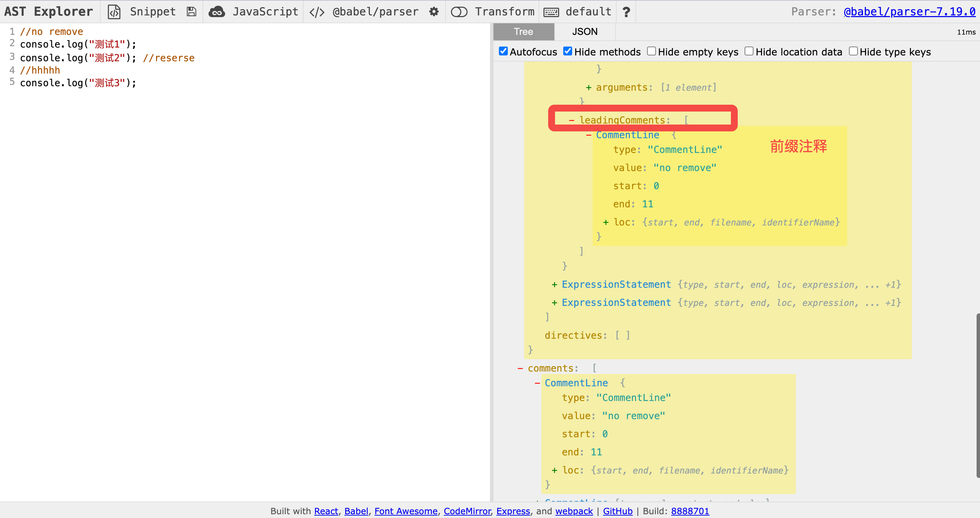980x518 pixels.
Task: Click the JavaScript language cloud icon
Action: (217, 12)
